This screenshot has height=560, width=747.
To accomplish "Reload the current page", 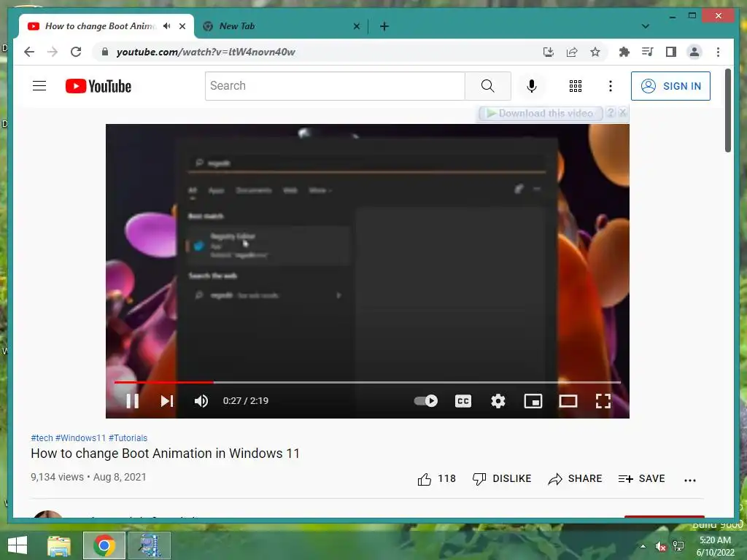I will point(76,52).
